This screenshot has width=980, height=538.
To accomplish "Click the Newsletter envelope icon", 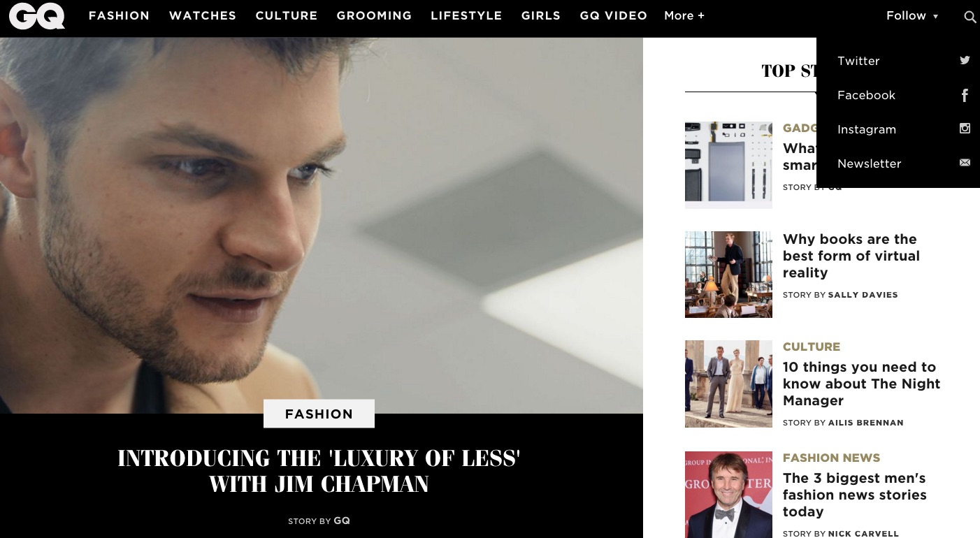I will 965,163.
